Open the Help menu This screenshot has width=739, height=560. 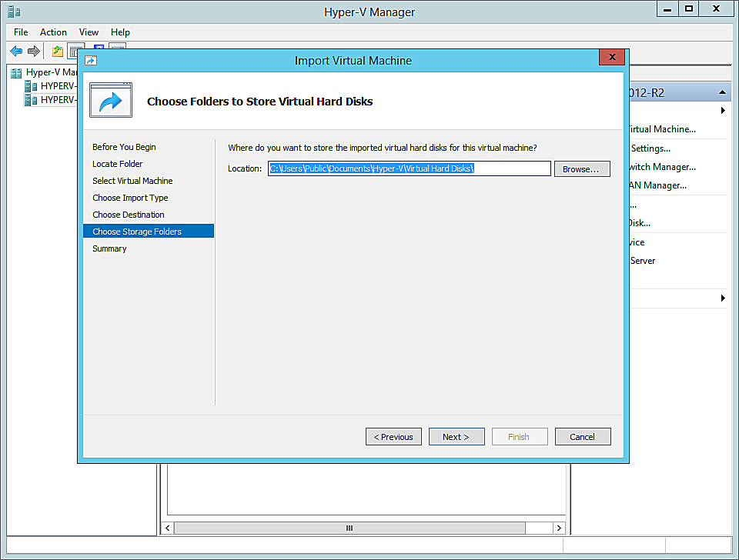point(120,32)
